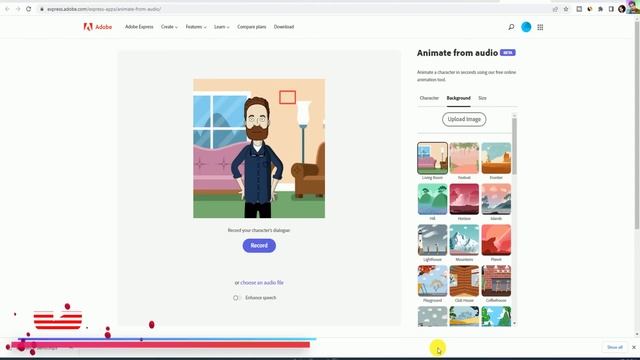Switch to the Size tab
This screenshot has width=640, height=360.
[482, 98]
